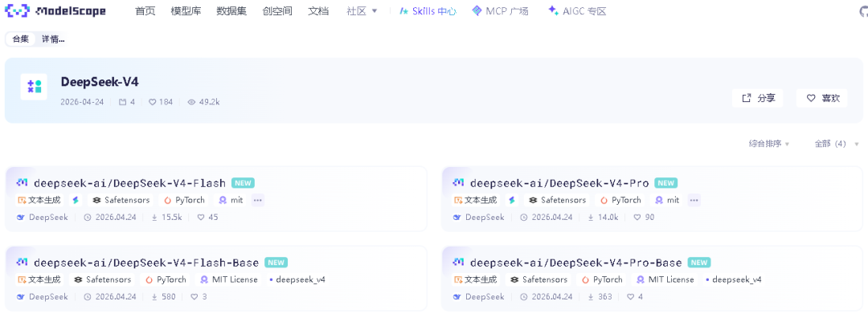Screen dimensions: 868x330
Task: Click the MCP 广场 diamond icon
Action: [x=477, y=10]
